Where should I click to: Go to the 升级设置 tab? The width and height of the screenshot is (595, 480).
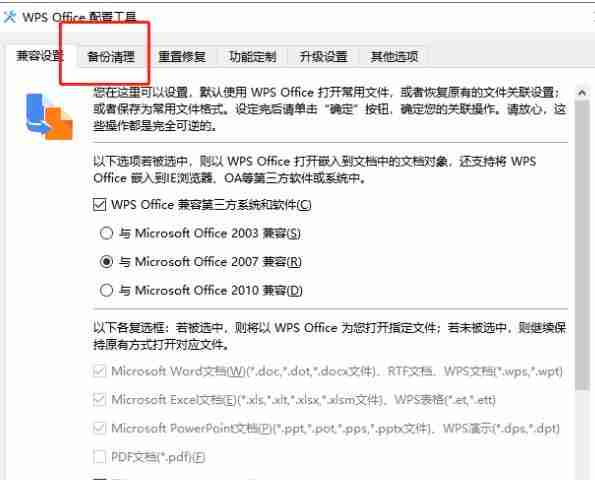click(x=323, y=57)
